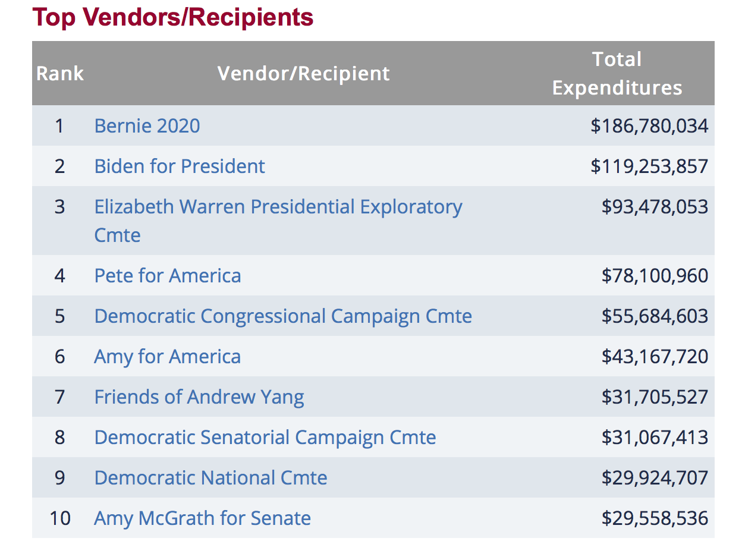Open Democratic Senatorial Campaign Cmte link
742x560 pixels.
click(265, 438)
